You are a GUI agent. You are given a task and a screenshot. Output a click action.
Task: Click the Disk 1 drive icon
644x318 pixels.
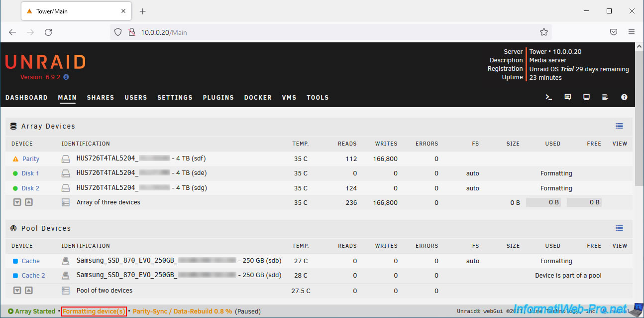point(66,173)
